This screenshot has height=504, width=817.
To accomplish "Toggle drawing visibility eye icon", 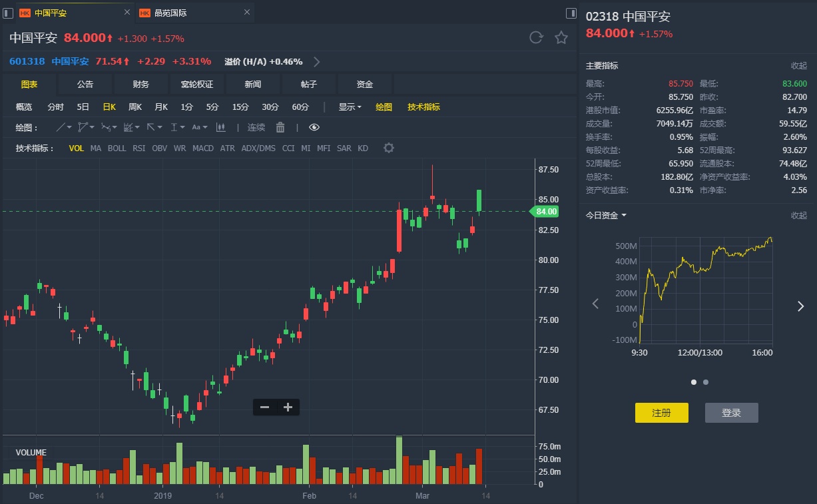I will pos(314,127).
